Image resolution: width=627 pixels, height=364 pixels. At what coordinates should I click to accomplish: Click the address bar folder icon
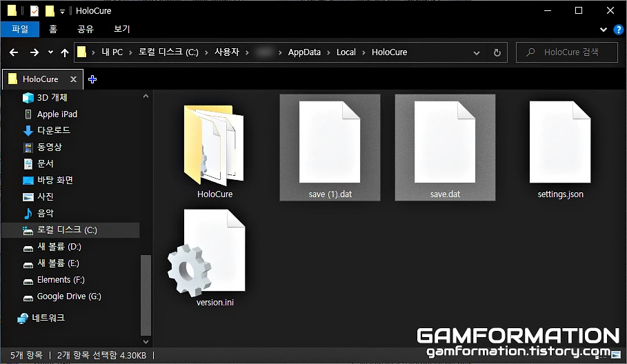(81, 52)
